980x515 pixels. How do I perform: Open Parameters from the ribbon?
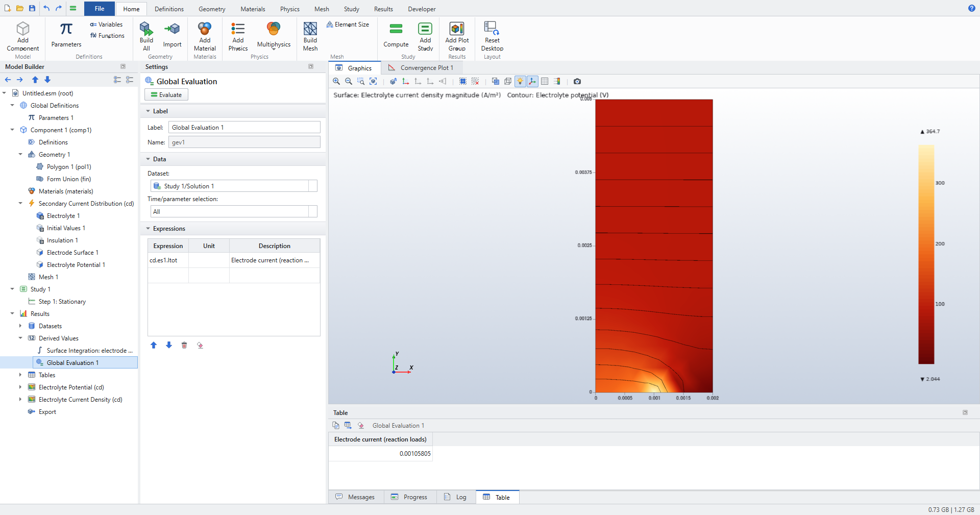[66, 35]
